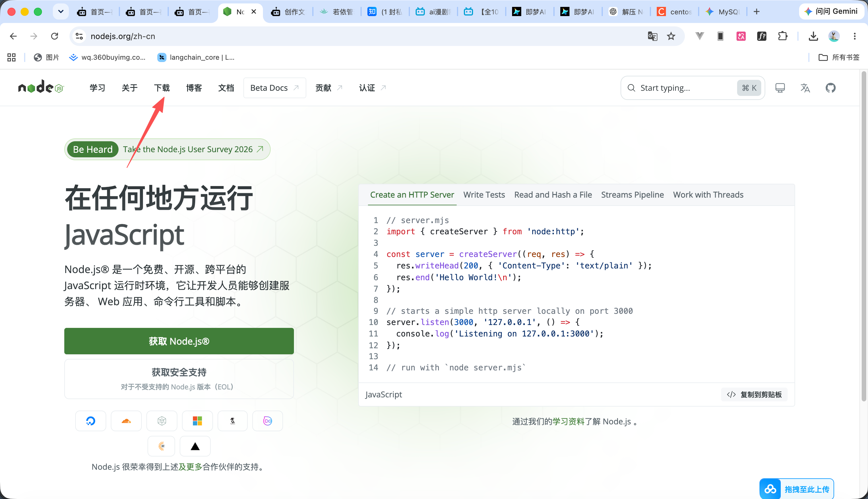Click the Node.js logo in header
The width and height of the screenshot is (868, 499).
(x=41, y=87)
